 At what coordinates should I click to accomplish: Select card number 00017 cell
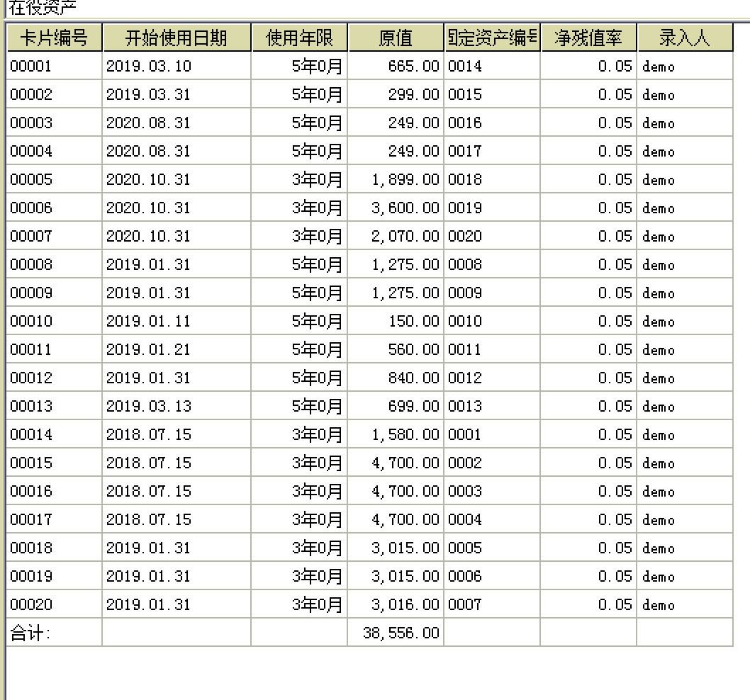coord(54,519)
